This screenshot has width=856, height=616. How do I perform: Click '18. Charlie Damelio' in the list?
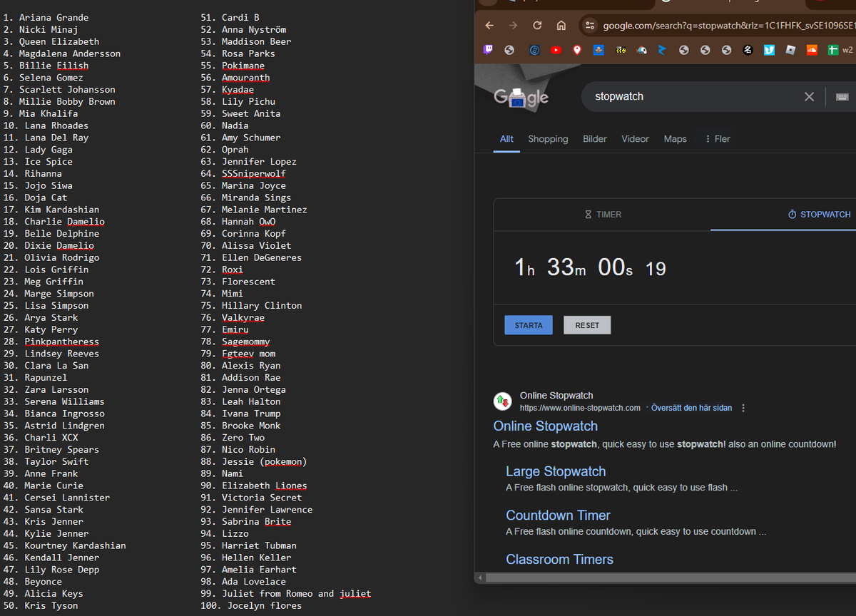tap(53, 222)
